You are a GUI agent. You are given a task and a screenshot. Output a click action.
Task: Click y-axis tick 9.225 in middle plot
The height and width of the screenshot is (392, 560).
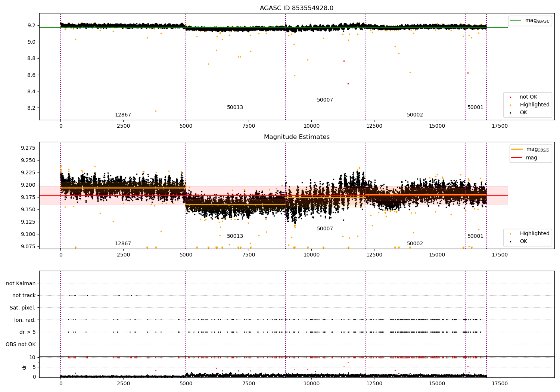tap(28, 173)
